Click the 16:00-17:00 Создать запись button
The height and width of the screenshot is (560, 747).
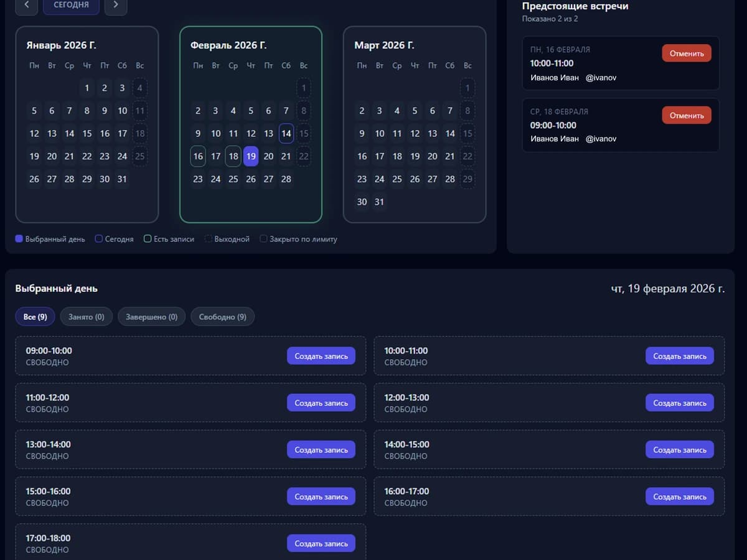click(x=679, y=497)
